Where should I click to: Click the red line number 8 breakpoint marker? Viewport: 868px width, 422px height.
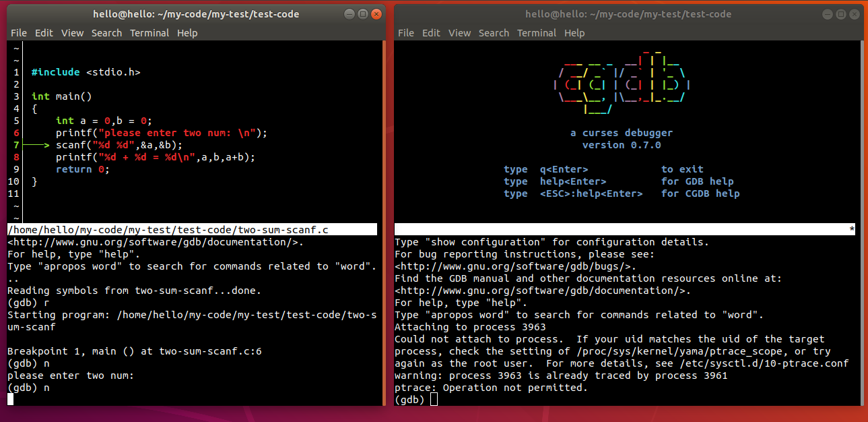[x=16, y=156]
